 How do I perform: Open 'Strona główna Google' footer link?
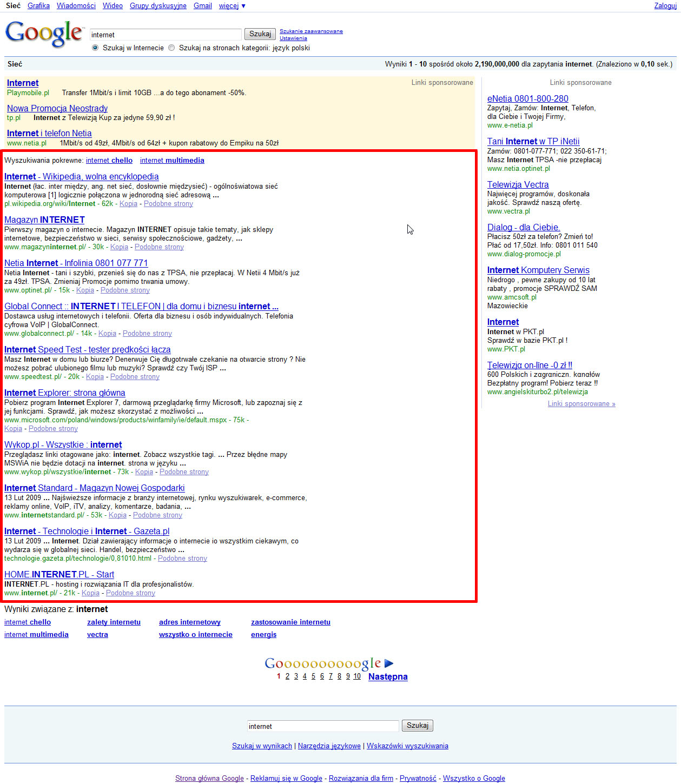tap(209, 778)
